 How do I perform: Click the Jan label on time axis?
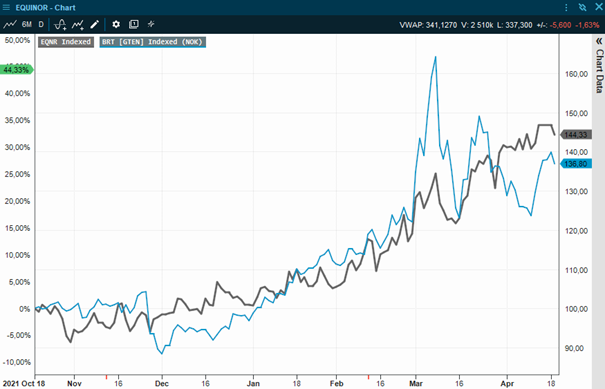[253, 384]
